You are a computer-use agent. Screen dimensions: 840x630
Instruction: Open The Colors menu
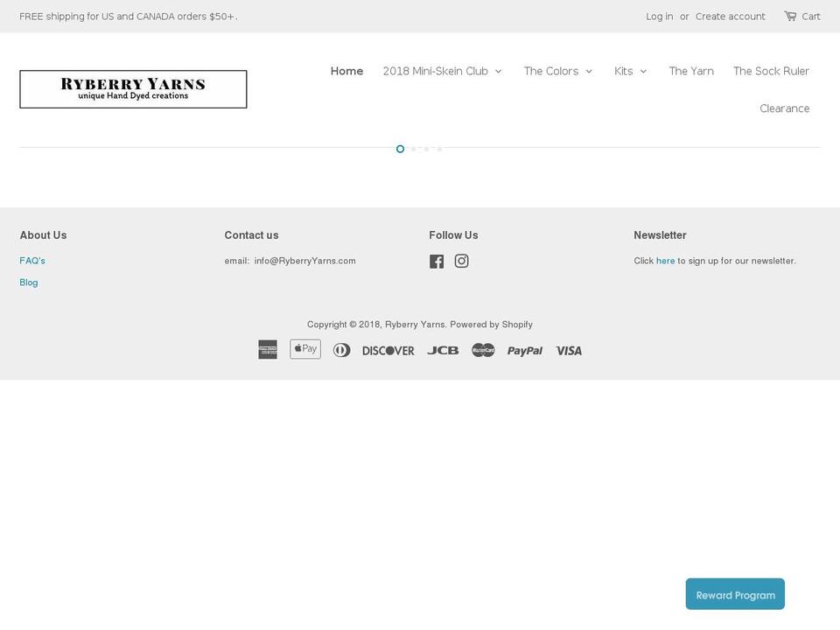point(551,71)
